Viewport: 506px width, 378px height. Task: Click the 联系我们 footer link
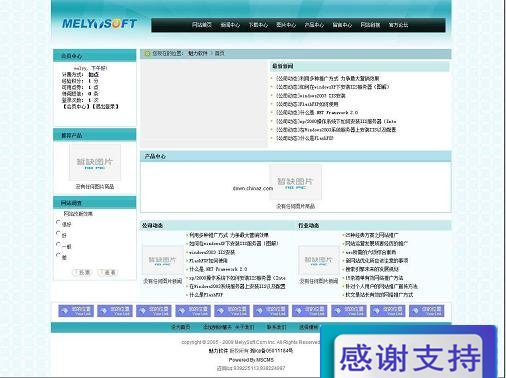(276, 327)
